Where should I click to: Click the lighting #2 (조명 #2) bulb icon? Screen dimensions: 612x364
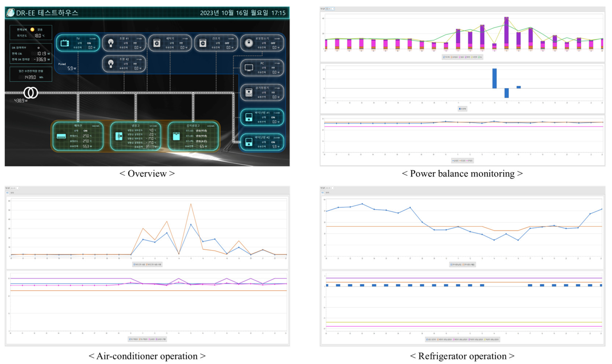click(111, 64)
